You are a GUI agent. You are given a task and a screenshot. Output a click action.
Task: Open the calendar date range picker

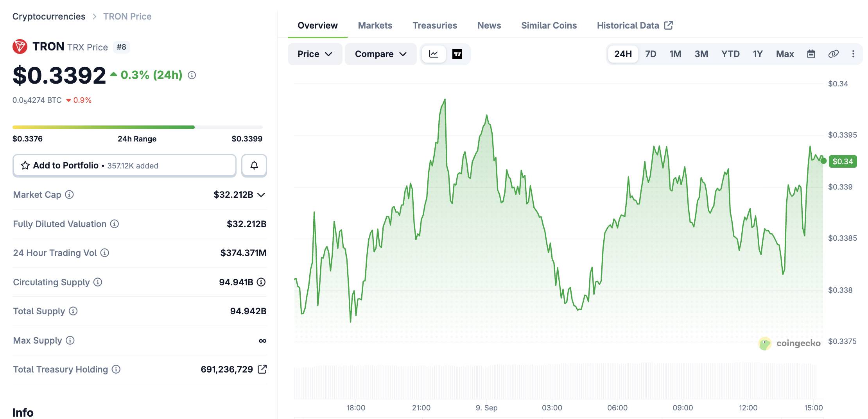(x=811, y=54)
